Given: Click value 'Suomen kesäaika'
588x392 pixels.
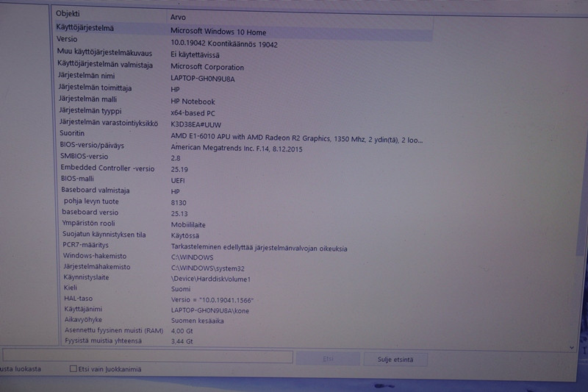Looking at the screenshot, I should pos(197,321).
